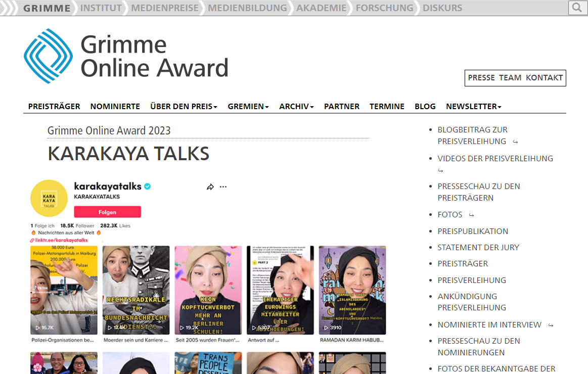Viewport: 588px width, 374px height.
Task: Click the caption Seit 2005 wurden Frauen
Action: (207, 340)
